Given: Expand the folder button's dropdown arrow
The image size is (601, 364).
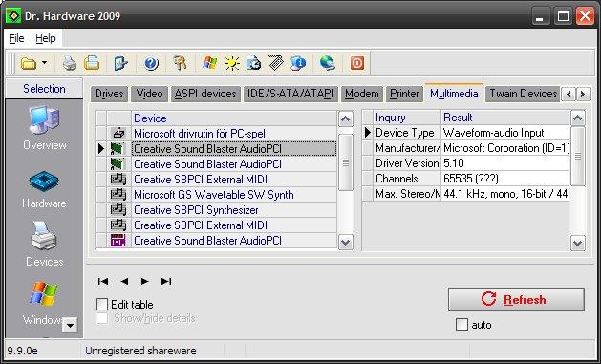Looking at the screenshot, I should pos(45,63).
